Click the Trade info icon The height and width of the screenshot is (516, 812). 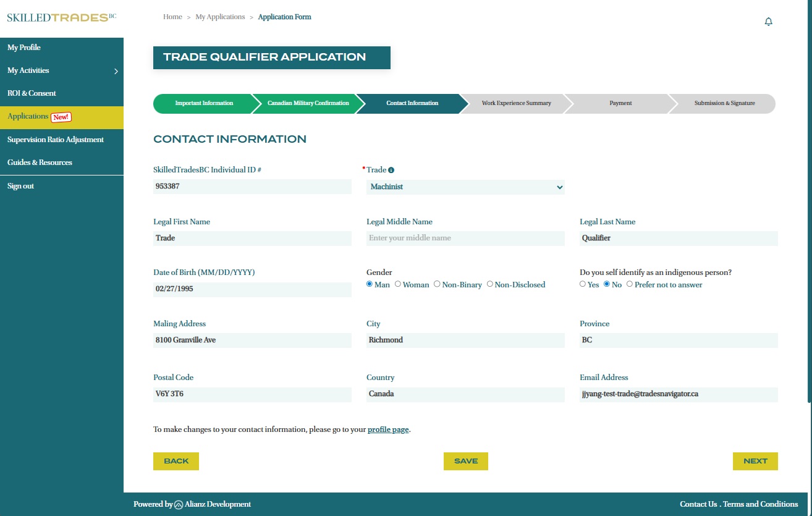[391, 170]
